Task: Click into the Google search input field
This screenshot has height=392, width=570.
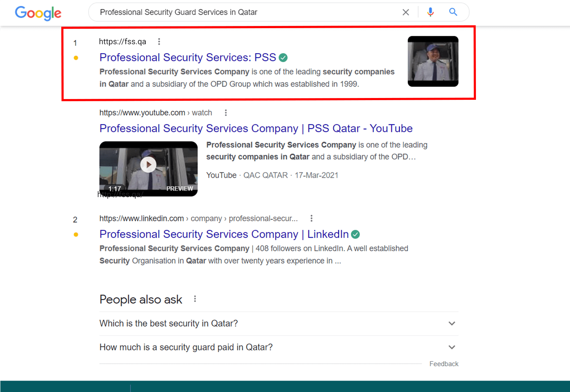Action: click(x=242, y=12)
